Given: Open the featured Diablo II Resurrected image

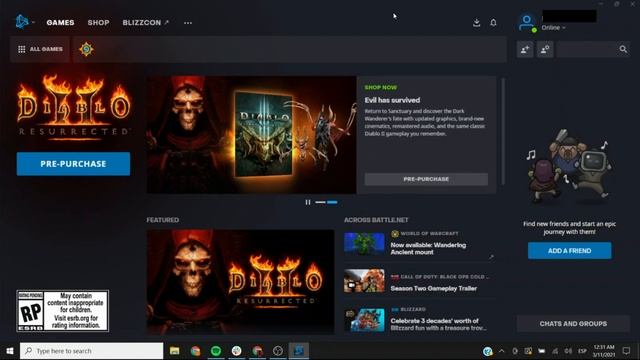Looking at the screenshot, I should (x=240, y=282).
